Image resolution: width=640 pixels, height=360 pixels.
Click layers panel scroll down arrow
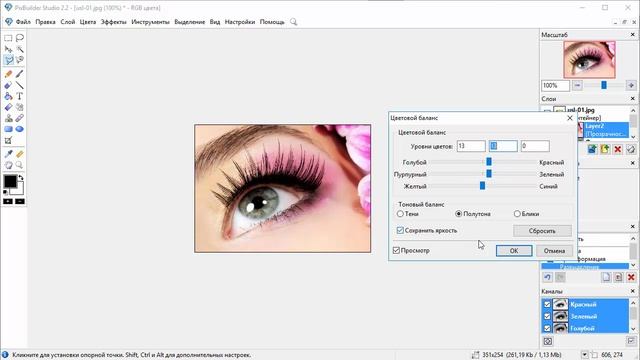click(x=633, y=136)
